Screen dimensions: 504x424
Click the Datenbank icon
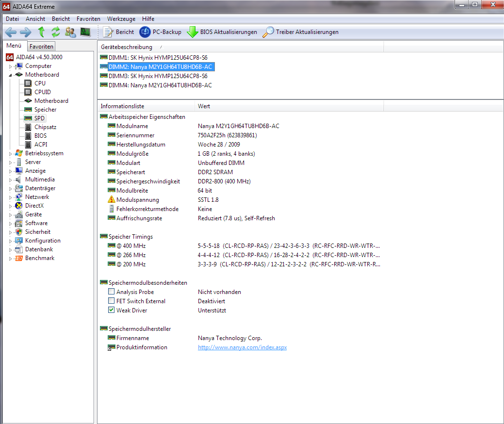pyautogui.click(x=19, y=249)
